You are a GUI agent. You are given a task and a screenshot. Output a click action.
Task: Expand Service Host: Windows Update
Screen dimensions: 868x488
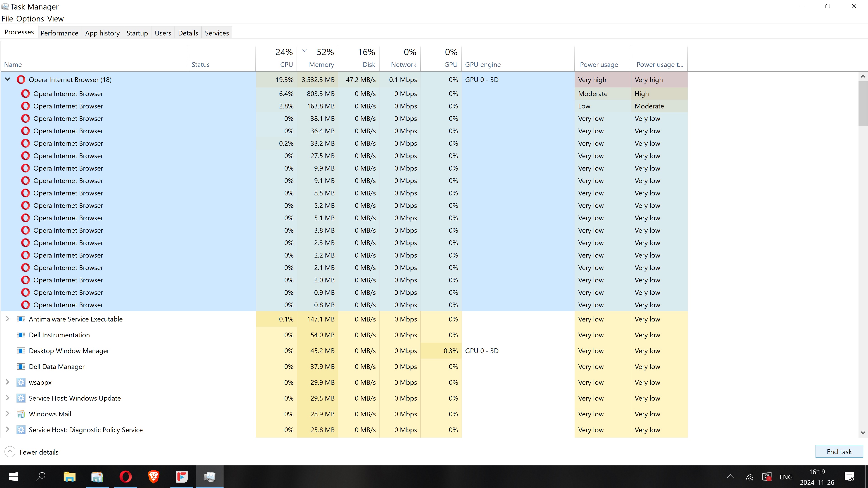coord(7,398)
